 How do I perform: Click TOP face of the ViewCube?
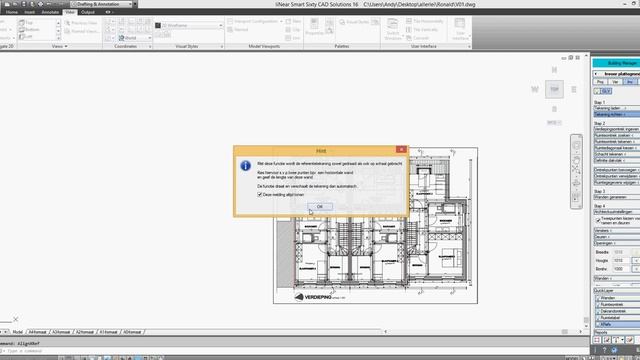(554, 89)
